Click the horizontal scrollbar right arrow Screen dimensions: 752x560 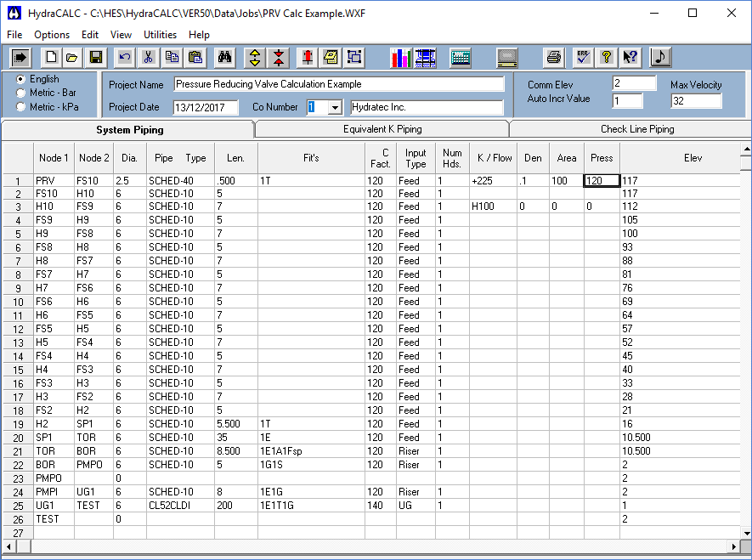coord(734,546)
